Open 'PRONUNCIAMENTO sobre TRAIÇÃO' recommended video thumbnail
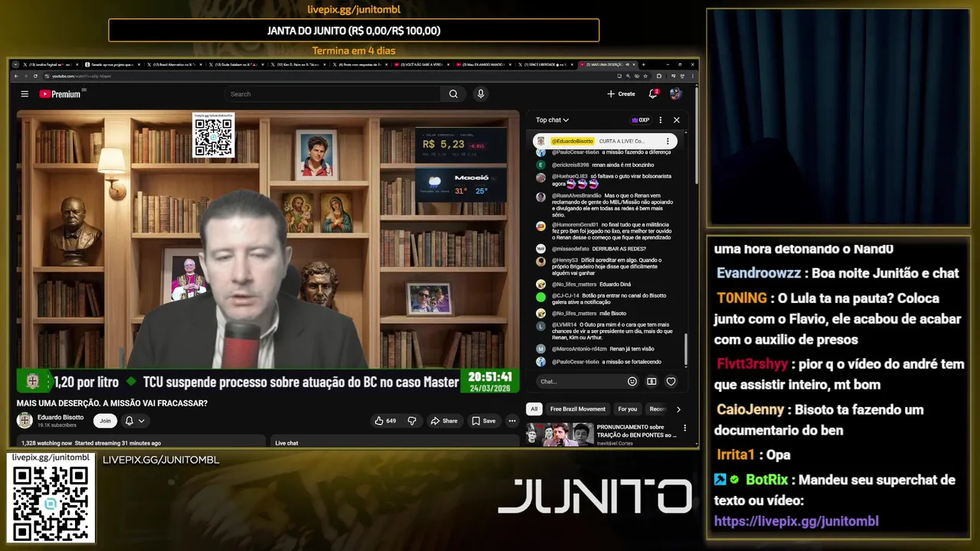 (x=559, y=434)
